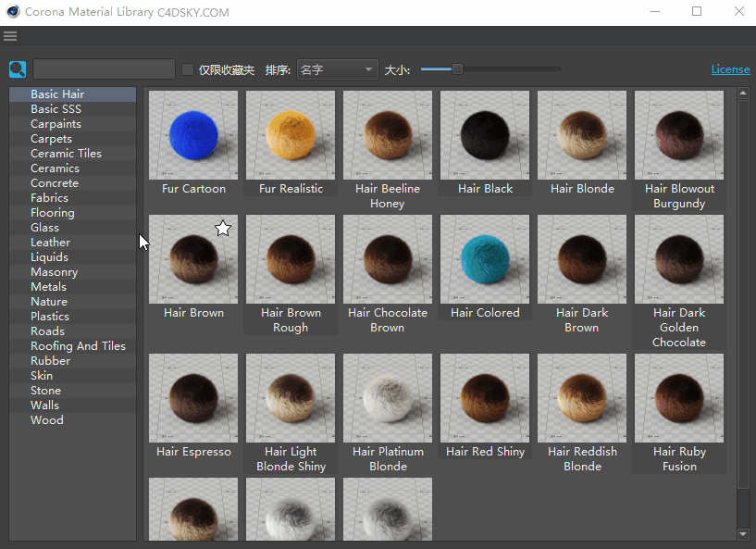This screenshot has width=756, height=549.
Task: Select the Walls category
Action: coord(73,406)
